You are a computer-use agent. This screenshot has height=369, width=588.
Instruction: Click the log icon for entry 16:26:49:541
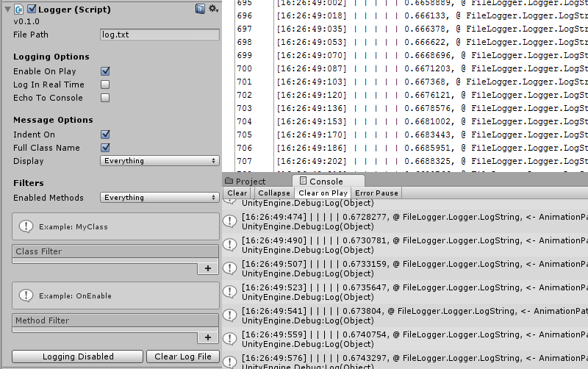(x=230, y=315)
